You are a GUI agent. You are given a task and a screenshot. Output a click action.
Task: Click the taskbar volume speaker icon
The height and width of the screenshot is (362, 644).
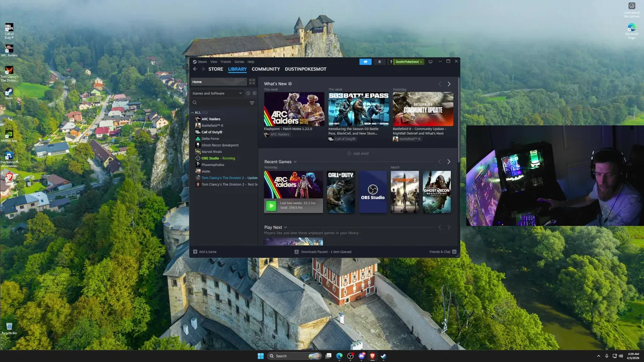tap(620, 356)
